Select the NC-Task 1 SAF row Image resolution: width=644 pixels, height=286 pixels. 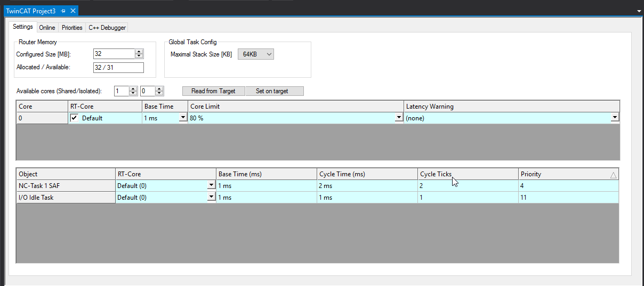click(x=66, y=186)
